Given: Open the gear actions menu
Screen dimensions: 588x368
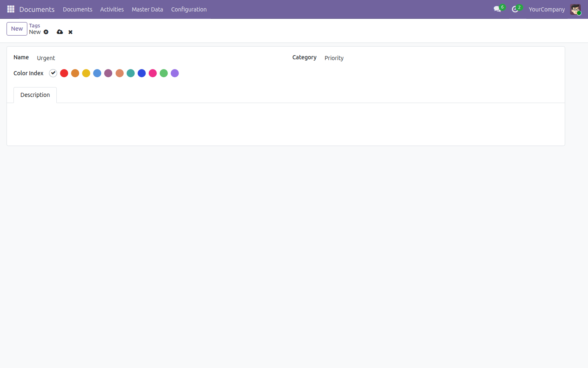Looking at the screenshot, I should [x=46, y=32].
